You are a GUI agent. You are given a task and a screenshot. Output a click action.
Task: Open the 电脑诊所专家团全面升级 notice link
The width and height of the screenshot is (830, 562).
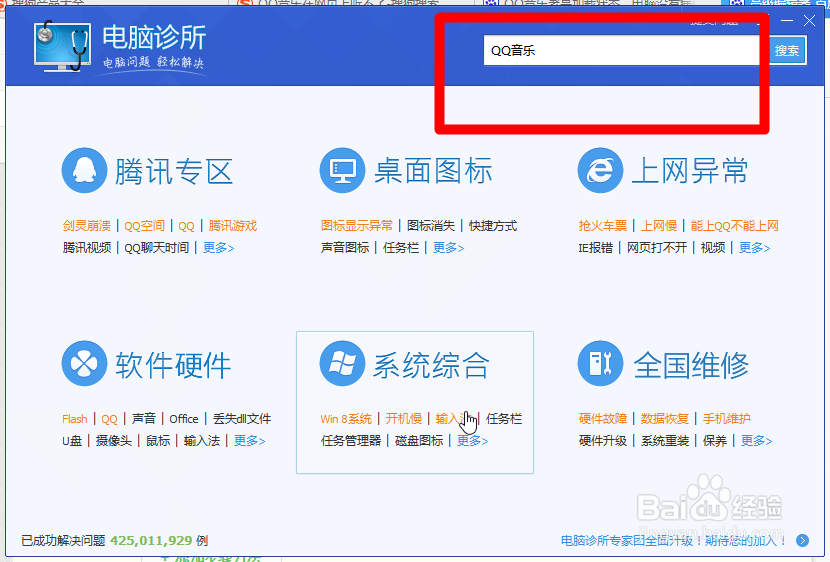[674, 541]
